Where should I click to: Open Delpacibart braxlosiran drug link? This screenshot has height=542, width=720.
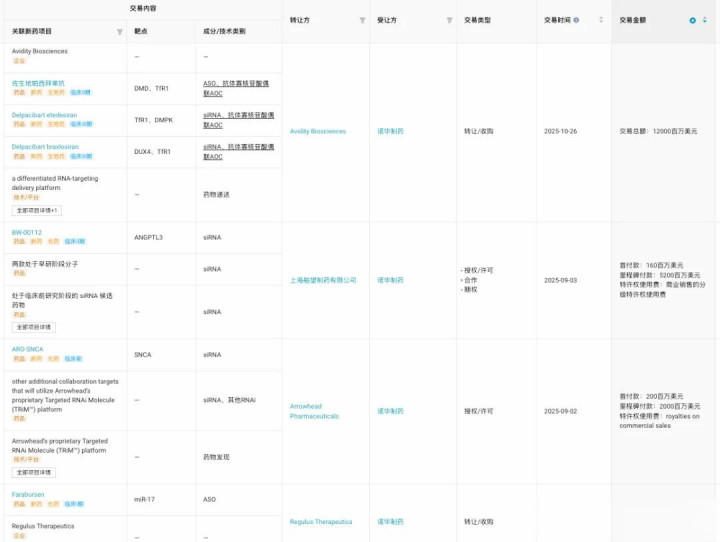45,147
